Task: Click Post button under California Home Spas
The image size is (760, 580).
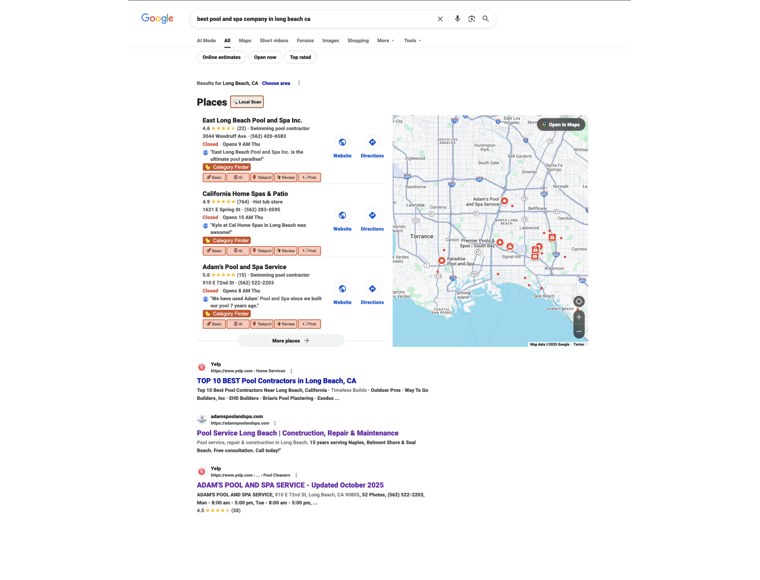Action: pyautogui.click(x=309, y=251)
